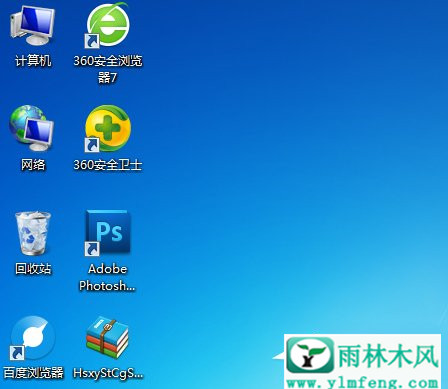This screenshot has width=448, height=389.
Task: Select the 百度浏览器 shortcut icon
Action: pyautogui.click(x=32, y=338)
